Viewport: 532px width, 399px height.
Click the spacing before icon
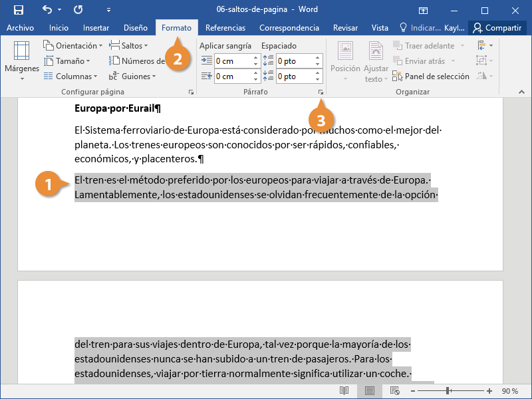click(268, 61)
